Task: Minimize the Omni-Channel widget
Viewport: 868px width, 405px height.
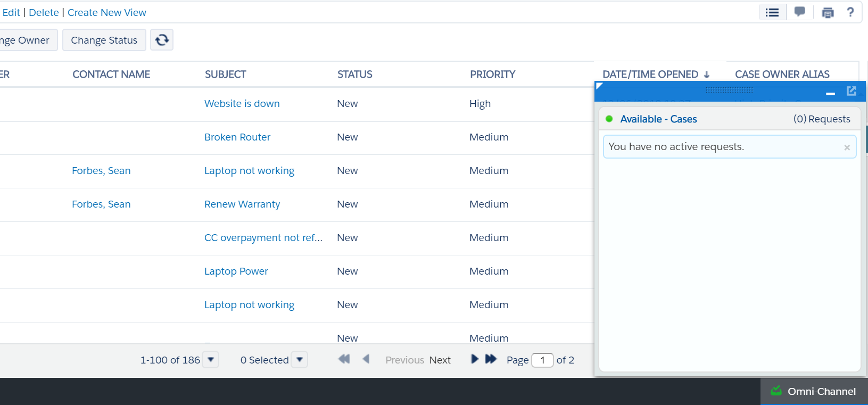Action: tap(830, 93)
